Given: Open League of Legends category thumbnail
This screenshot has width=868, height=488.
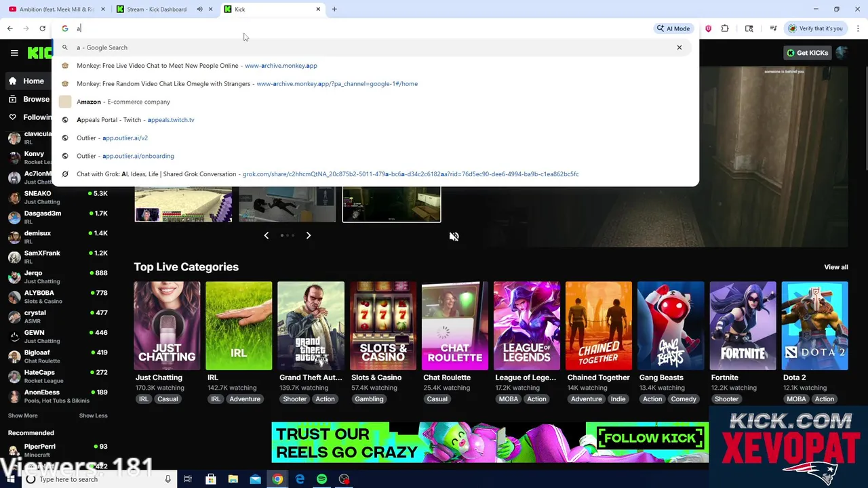Looking at the screenshot, I should pos(527,326).
